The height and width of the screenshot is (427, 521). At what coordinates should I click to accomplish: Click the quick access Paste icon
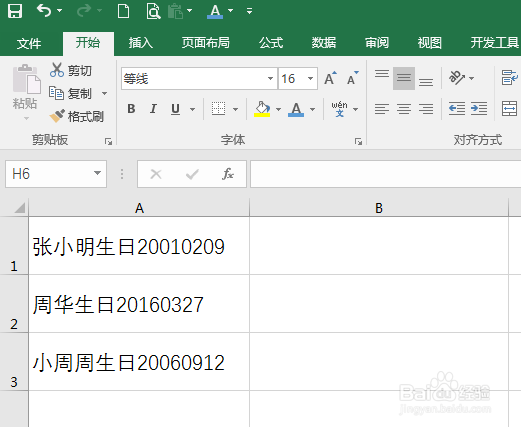click(175, 11)
